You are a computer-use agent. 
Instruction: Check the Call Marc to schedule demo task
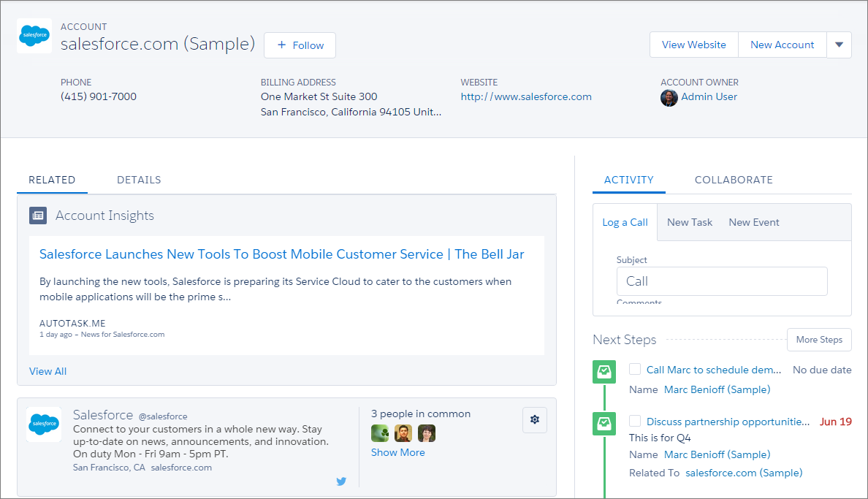coord(635,370)
